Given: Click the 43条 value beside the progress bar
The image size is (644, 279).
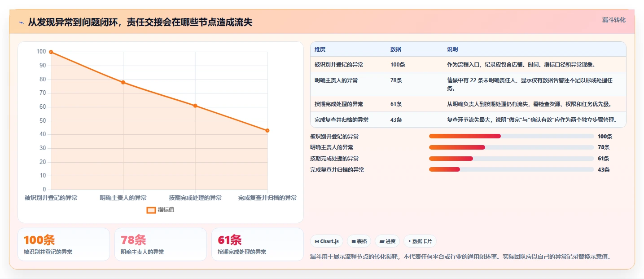Looking at the screenshot, I should click(604, 170).
